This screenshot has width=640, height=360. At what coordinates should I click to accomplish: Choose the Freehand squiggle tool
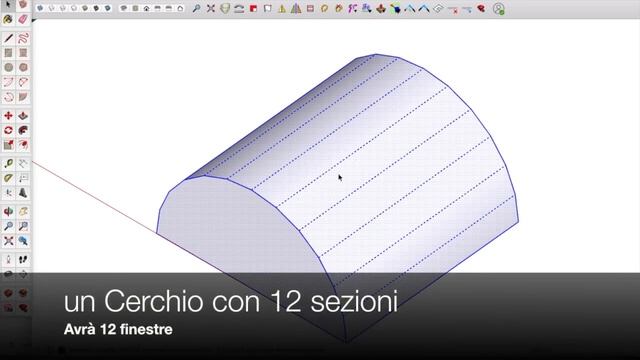click(x=23, y=38)
